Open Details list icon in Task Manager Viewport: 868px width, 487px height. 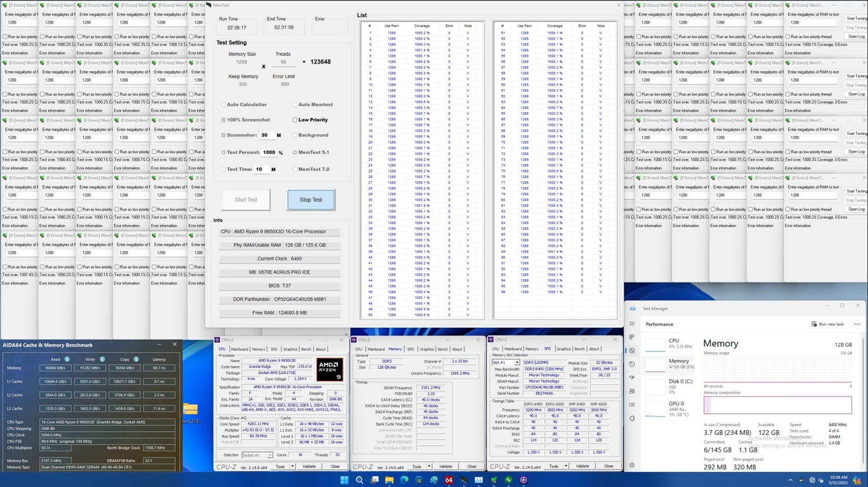(632, 405)
